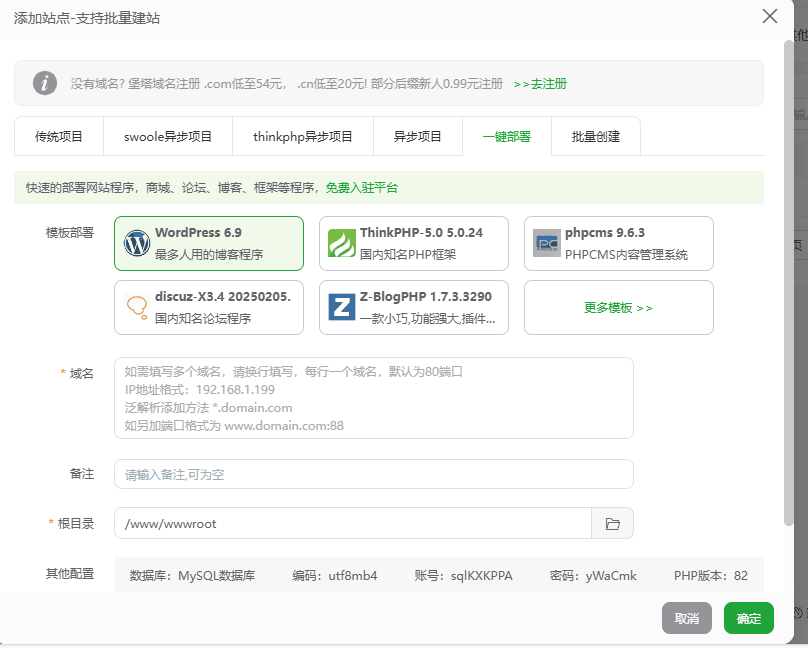Switch to the swoole异步项目 tab
The height and width of the screenshot is (648, 808).
(168, 137)
